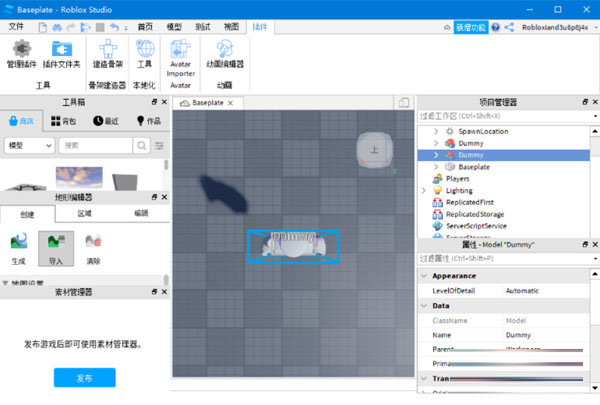The height and width of the screenshot is (405, 600).
Task: Collapse the Appearance property section
Action: [424, 276]
